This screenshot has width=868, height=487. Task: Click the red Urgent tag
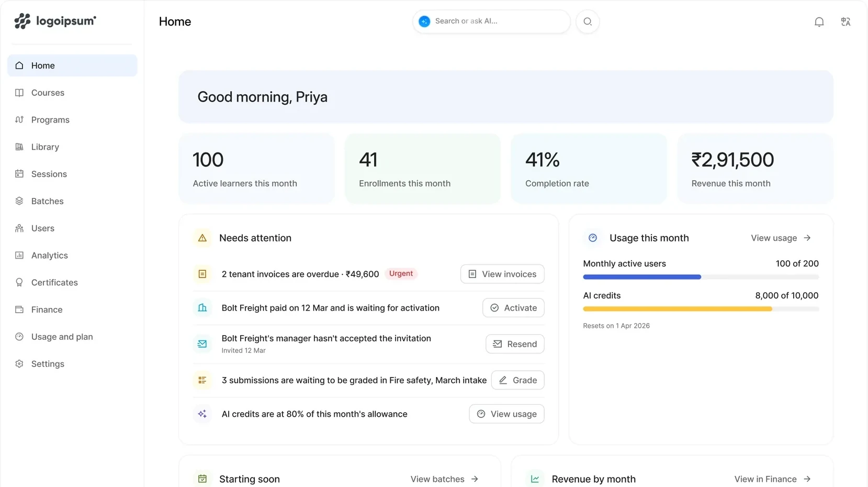coord(401,274)
